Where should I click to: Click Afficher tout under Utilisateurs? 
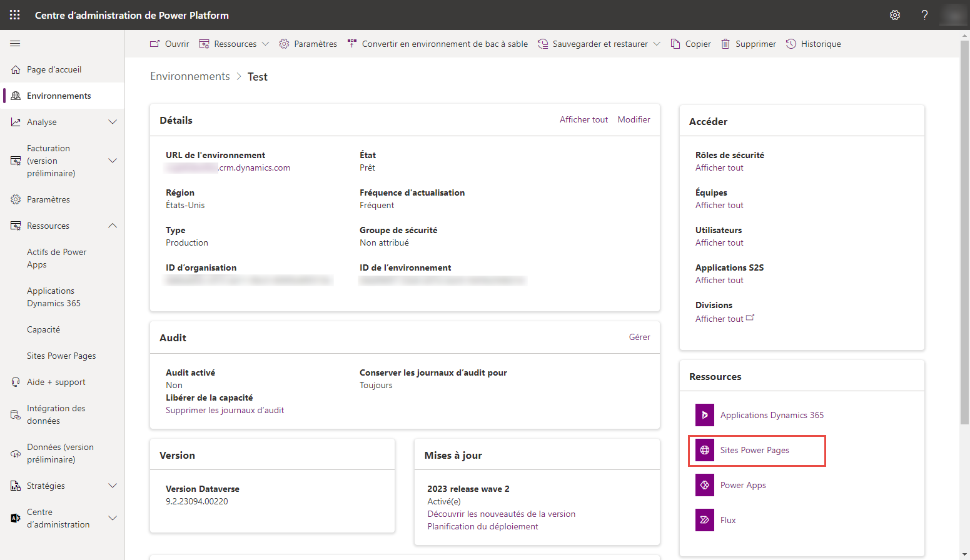[719, 242]
